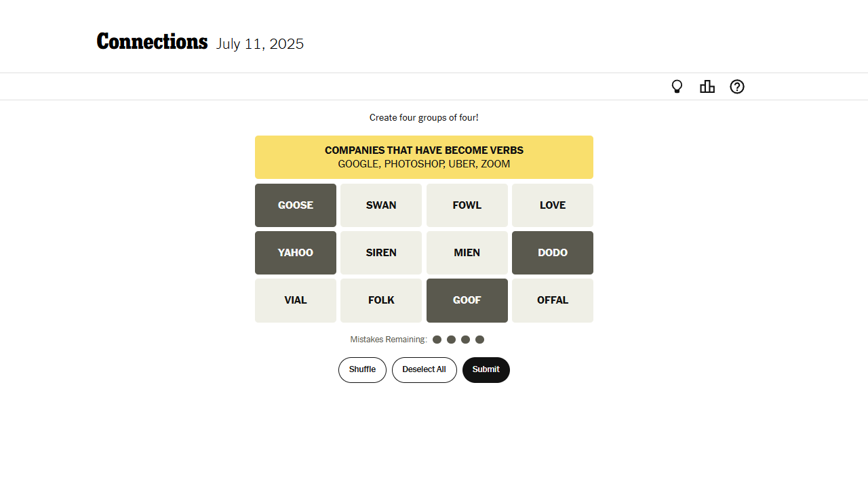Open the help question mark icon
The height and width of the screenshot is (488, 868).
(737, 87)
